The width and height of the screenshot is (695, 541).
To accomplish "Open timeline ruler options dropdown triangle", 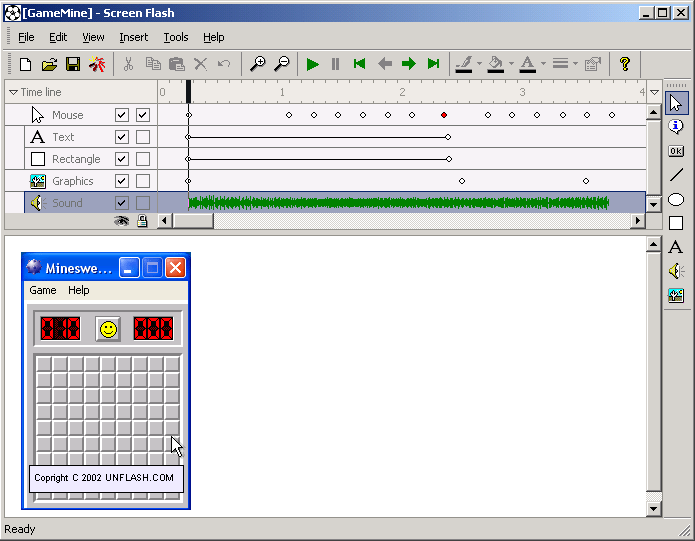I will 655,92.
